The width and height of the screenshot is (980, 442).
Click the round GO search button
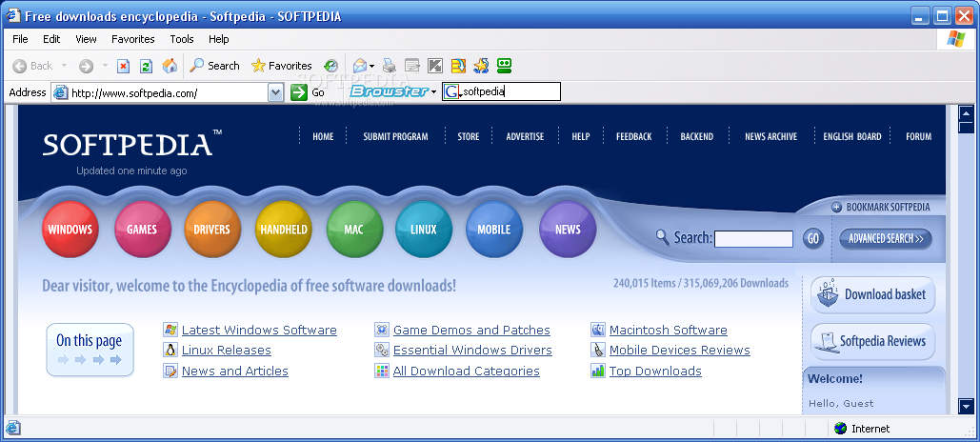tap(813, 238)
